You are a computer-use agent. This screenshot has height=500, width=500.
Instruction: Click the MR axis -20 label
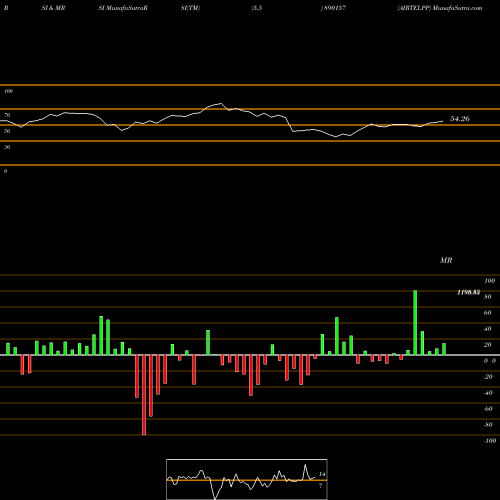tap(488, 377)
